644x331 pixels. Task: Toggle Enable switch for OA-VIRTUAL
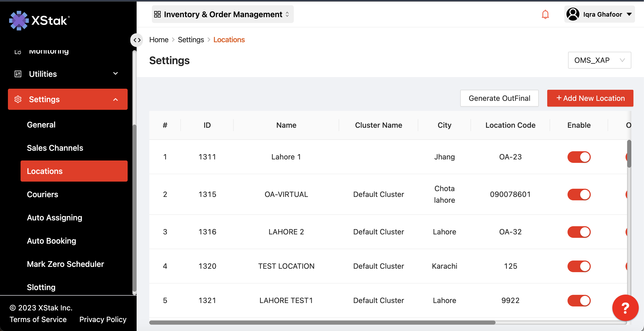579,195
